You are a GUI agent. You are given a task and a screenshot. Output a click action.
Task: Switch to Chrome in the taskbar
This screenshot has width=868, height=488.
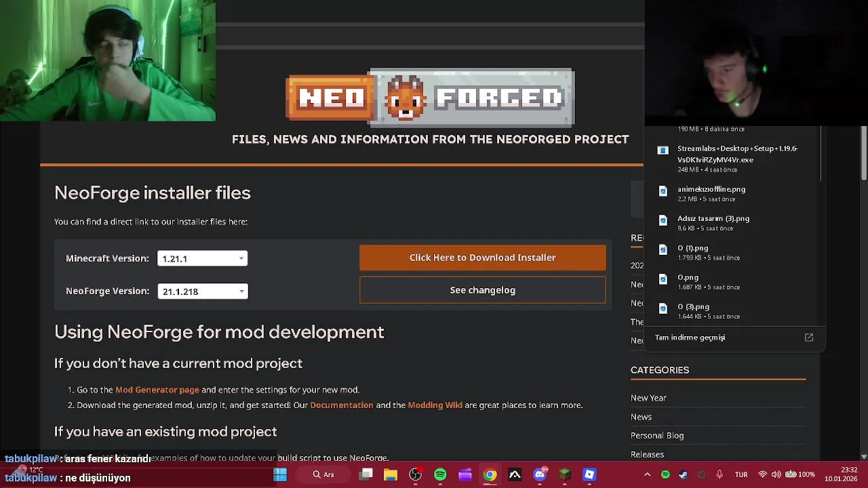point(490,474)
